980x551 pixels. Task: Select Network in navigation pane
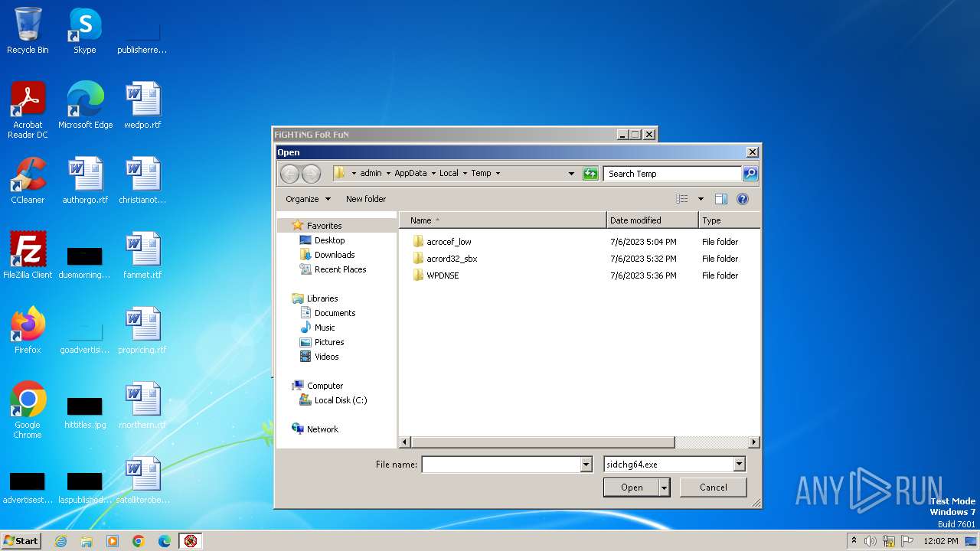[322, 429]
